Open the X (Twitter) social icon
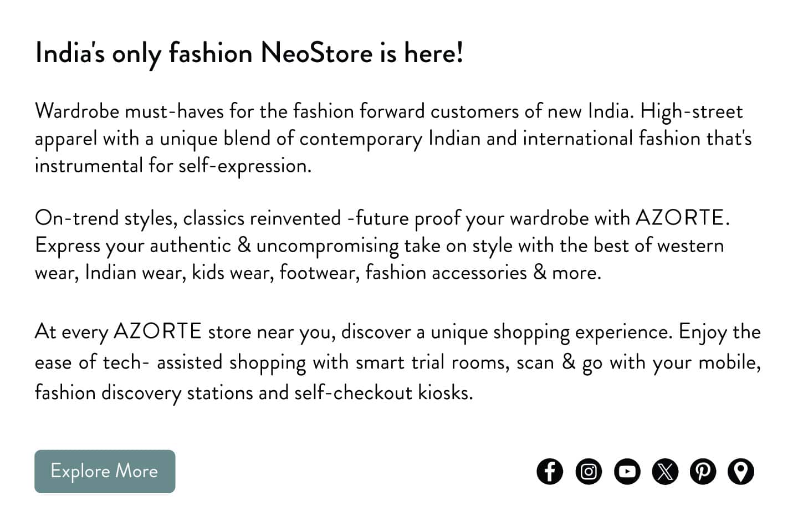This screenshot has height=532, width=798. [665, 472]
